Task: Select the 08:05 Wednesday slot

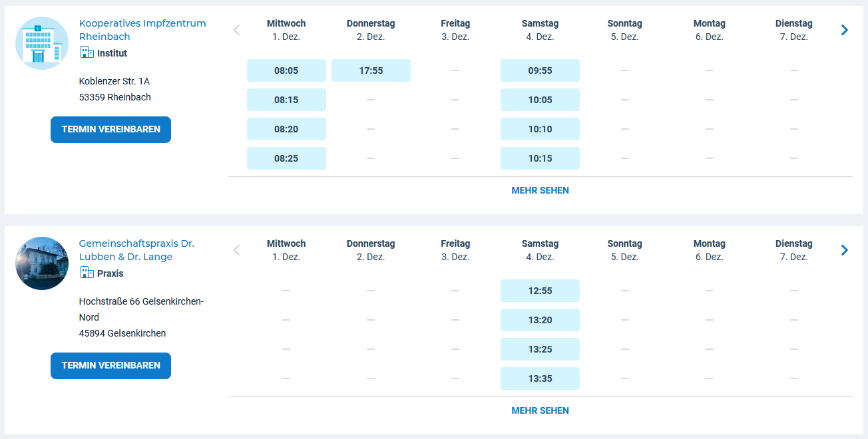Action: pyautogui.click(x=286, y=71)
